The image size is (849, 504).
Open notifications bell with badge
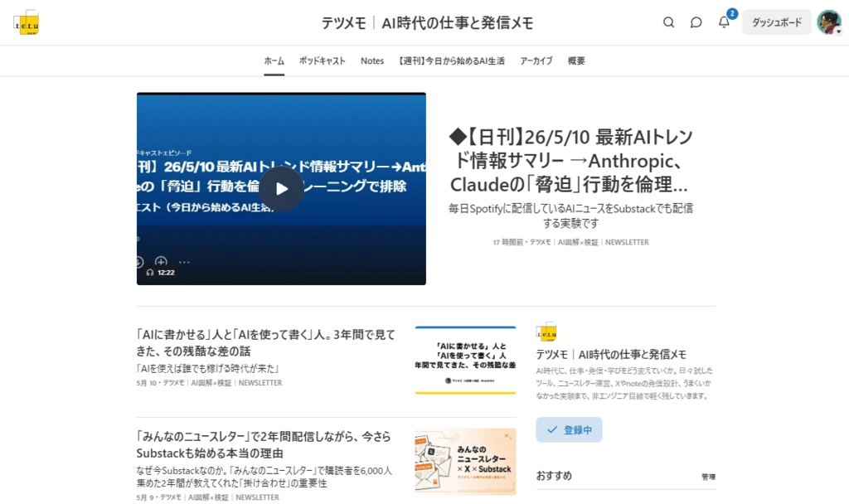coord(724,22)
